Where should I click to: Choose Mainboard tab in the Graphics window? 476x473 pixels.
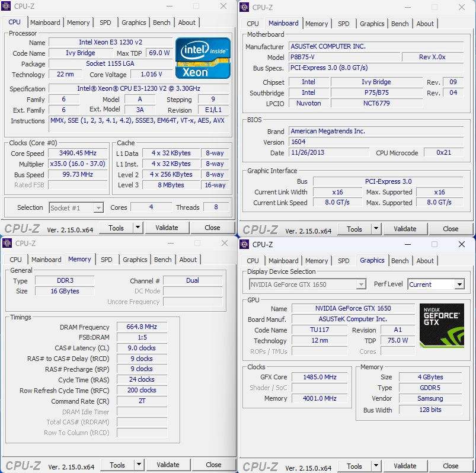[x=283, y=261]
